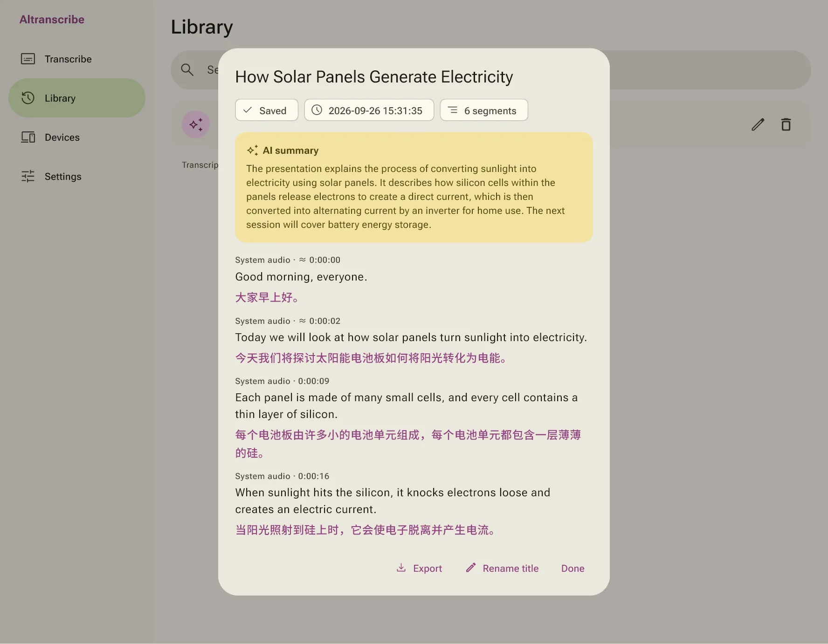Click the purple sparkle avatar icon
The height and width of the screenshot is (644, 828).
click(x=196, y=124)
